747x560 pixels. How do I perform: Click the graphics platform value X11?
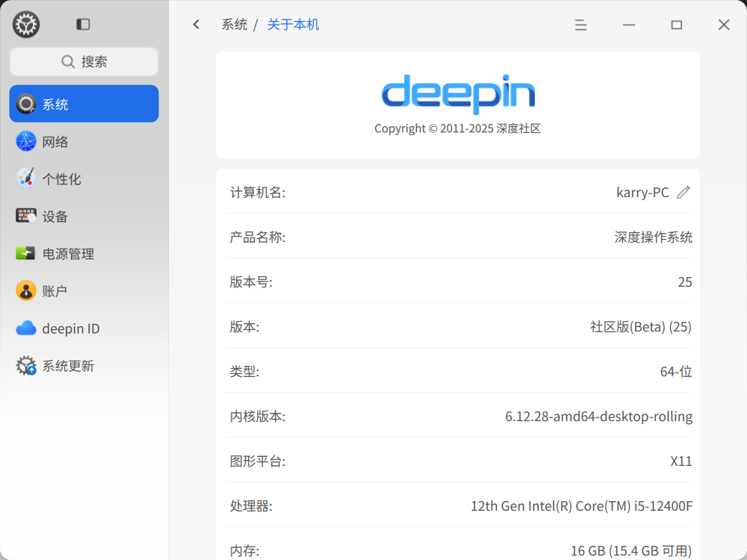click(681, 461)
